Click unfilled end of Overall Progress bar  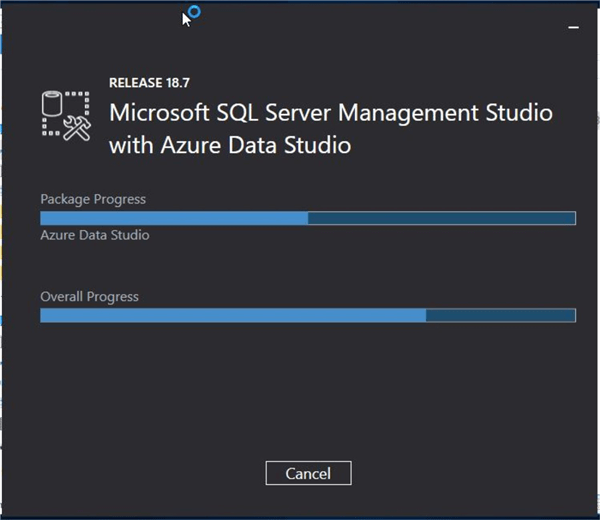[x=500, y=315]
